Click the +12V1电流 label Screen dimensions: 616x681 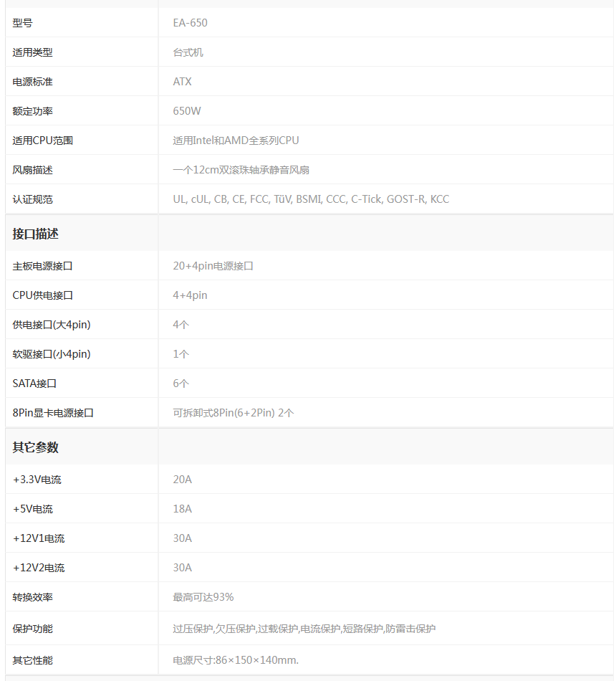(39, 538)
